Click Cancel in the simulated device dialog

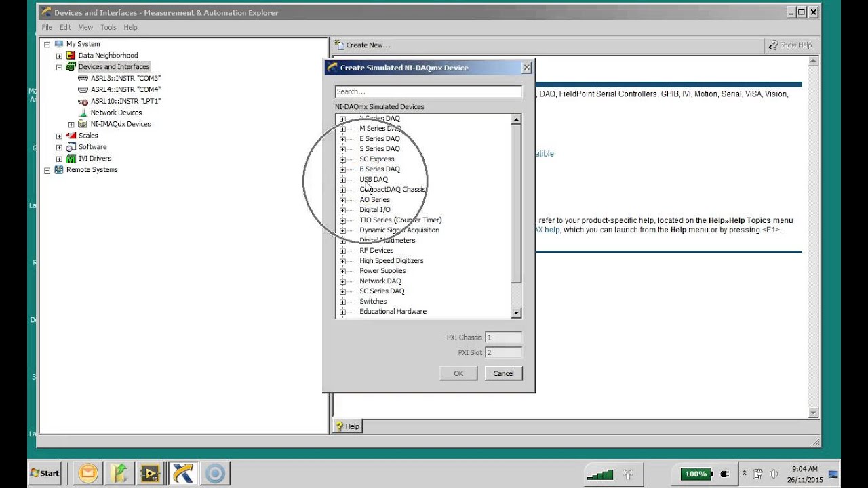503,373
